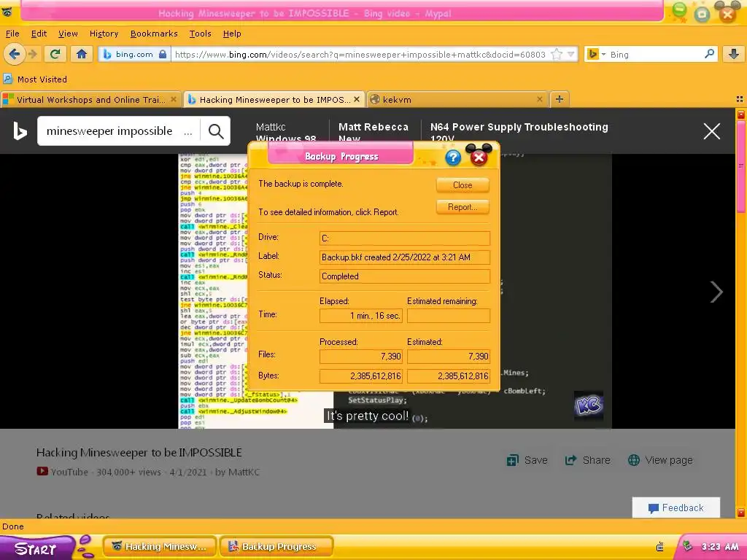The height and width of the screenshot is (560, 747).
Task: Open the URL history dropdown arrow
Action: (570, 54)
